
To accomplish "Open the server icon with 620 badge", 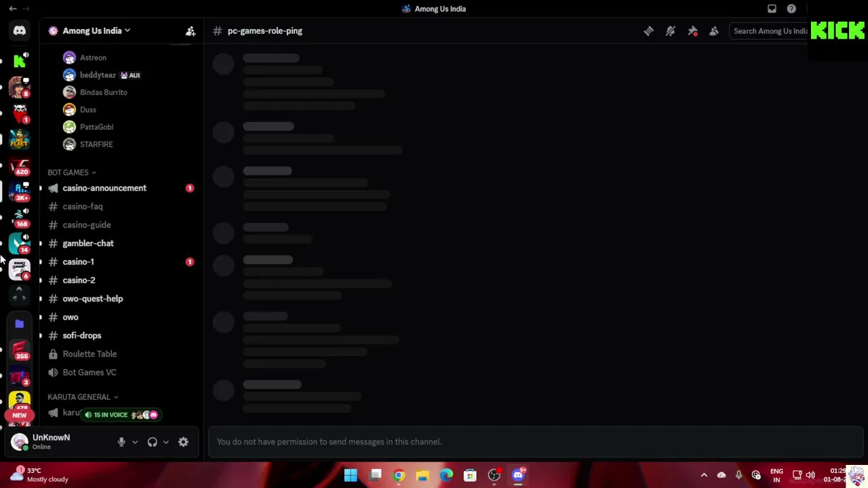I will (x=20, y=166).
